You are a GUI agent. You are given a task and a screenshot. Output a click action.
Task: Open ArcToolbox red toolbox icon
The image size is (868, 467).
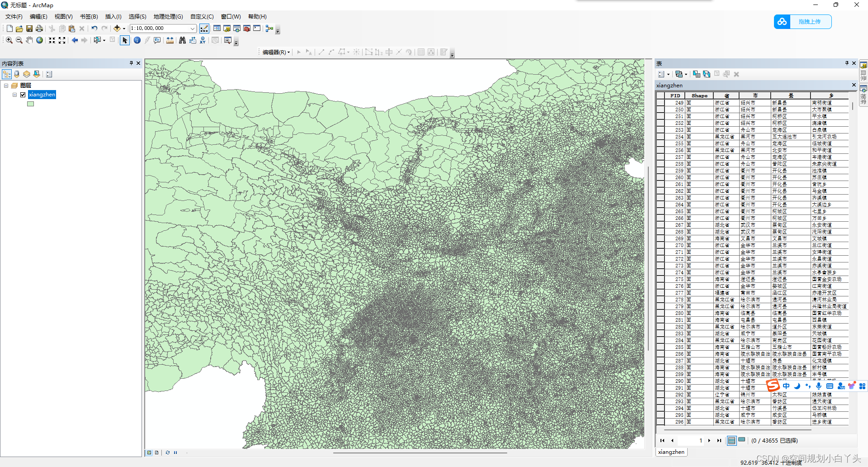pos(247,29)
